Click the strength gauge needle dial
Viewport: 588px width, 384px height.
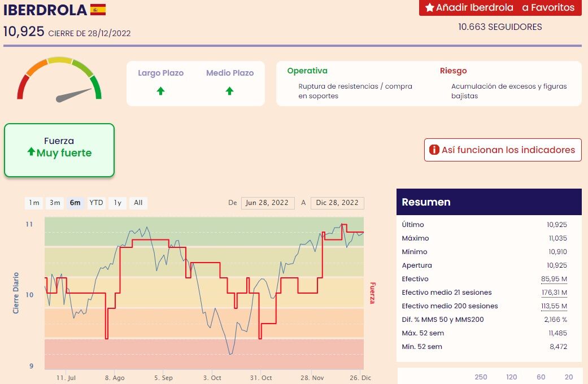59,79
